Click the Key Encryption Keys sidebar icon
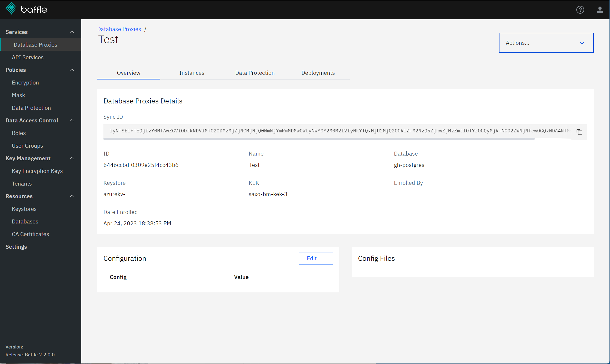Image resolution: width=610 pixels, height=364 pixels. pyautogui.click(x=37, y=171)
